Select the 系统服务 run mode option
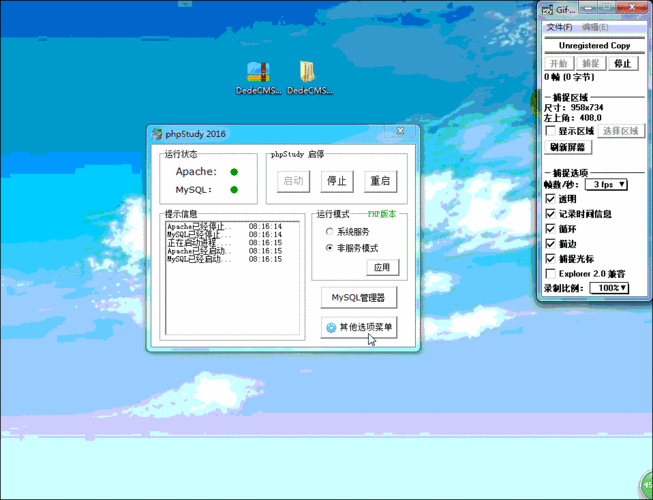The image size is (653, 500). pos(329,231)
